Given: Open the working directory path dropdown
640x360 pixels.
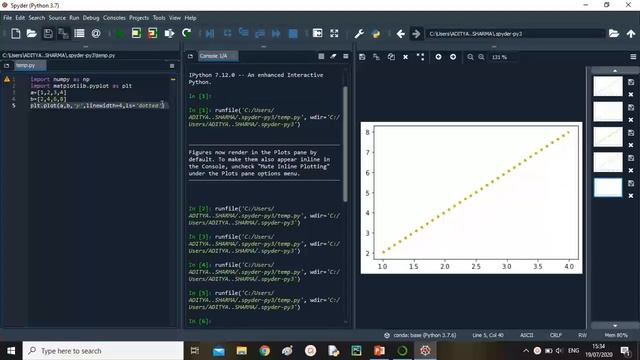Looking at the screenshot, I should coord(515,34).
